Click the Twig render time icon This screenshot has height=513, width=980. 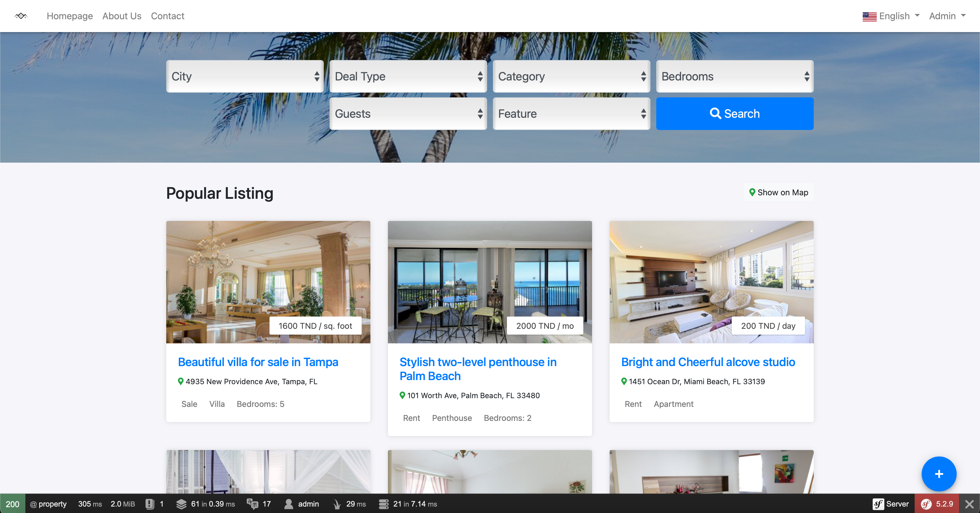[337, 504]
